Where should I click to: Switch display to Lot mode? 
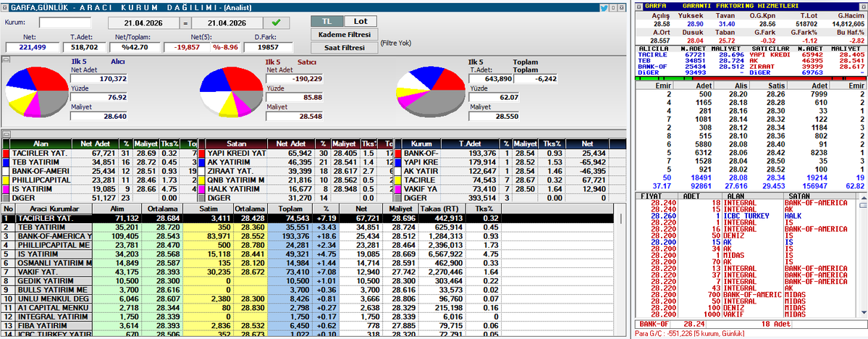tap(361, 22)
